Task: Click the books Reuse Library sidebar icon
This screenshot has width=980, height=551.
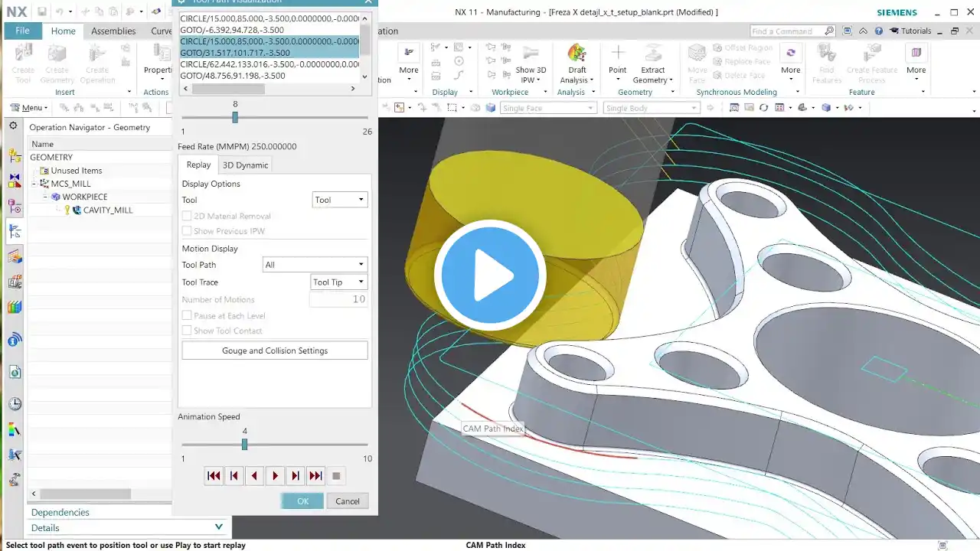Action: (15, 307)
